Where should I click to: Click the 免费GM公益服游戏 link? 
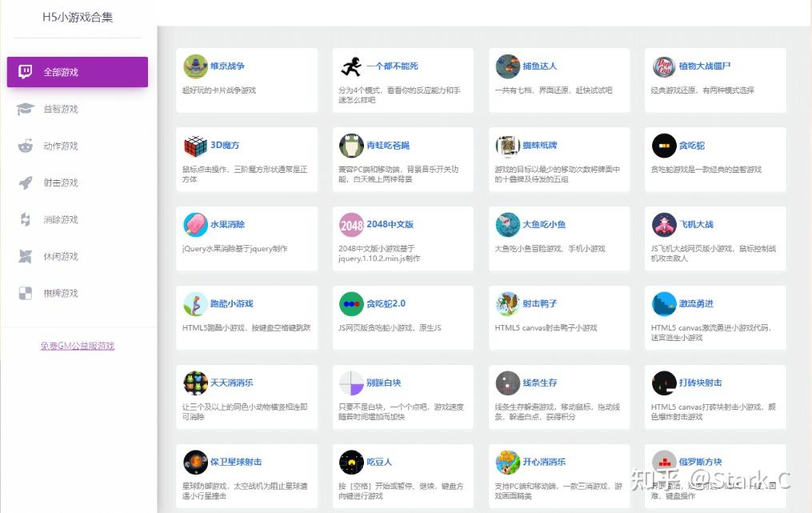(x=78, y=346)
